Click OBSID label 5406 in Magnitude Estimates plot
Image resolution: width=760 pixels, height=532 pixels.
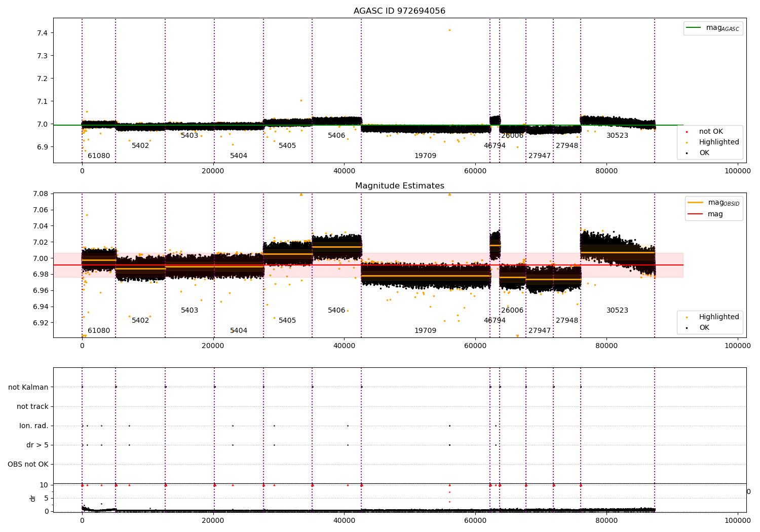(x=336, y=310)
